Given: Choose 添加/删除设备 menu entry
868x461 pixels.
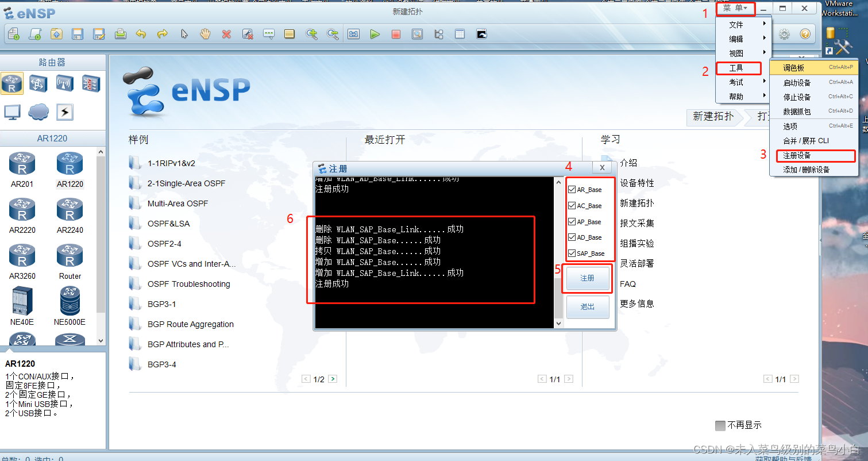Looking at the screenshot, I should point(813,170).
